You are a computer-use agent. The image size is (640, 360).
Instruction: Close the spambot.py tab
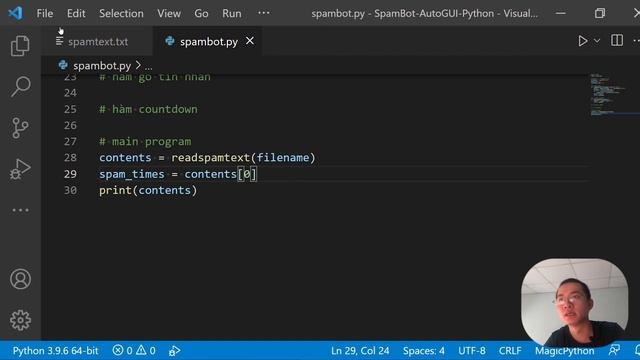click(250, 41)
